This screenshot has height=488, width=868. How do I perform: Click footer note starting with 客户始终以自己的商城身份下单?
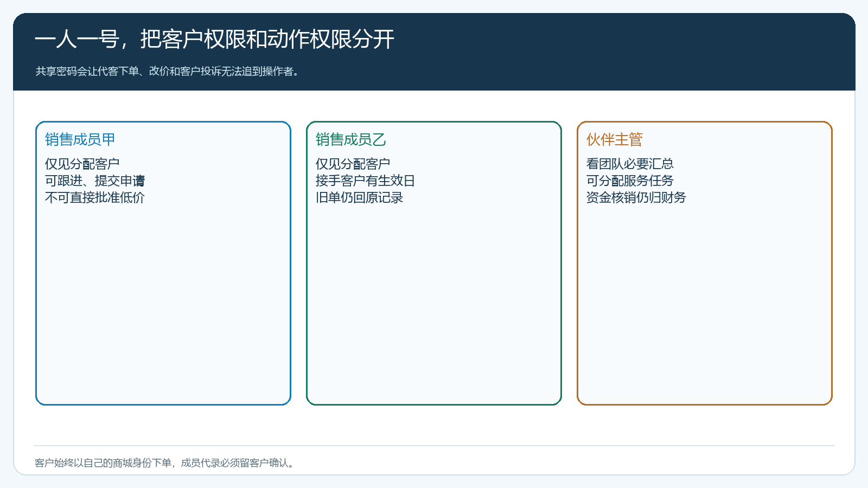click(x=165, y=463)
